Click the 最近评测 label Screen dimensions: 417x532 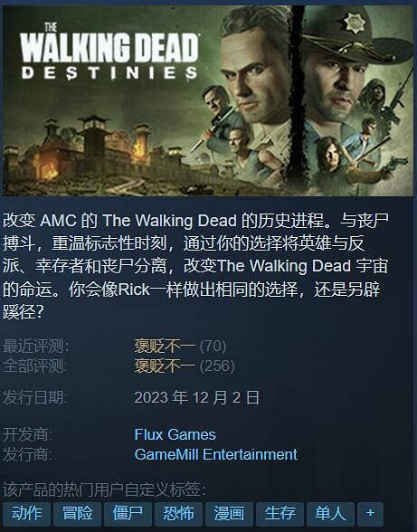click(x=36, y=347)
